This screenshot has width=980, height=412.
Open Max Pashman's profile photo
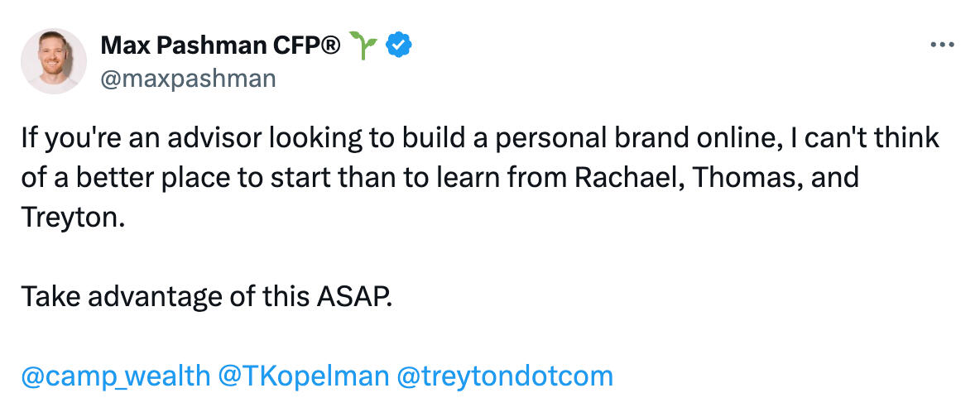tap(54, 60)
